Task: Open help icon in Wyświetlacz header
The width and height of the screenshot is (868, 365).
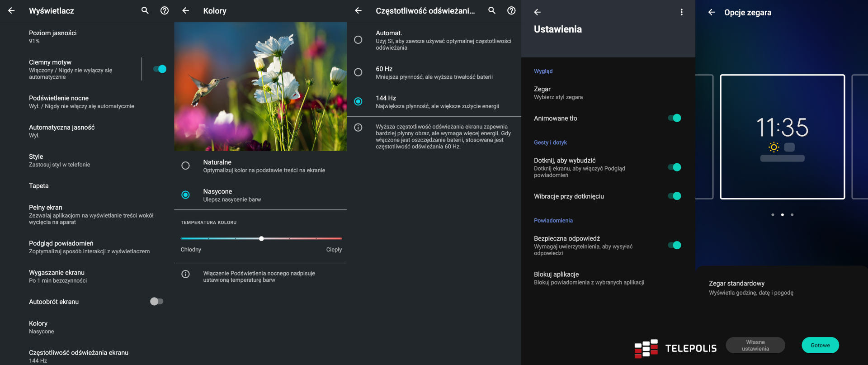Action: pos(165,10)
